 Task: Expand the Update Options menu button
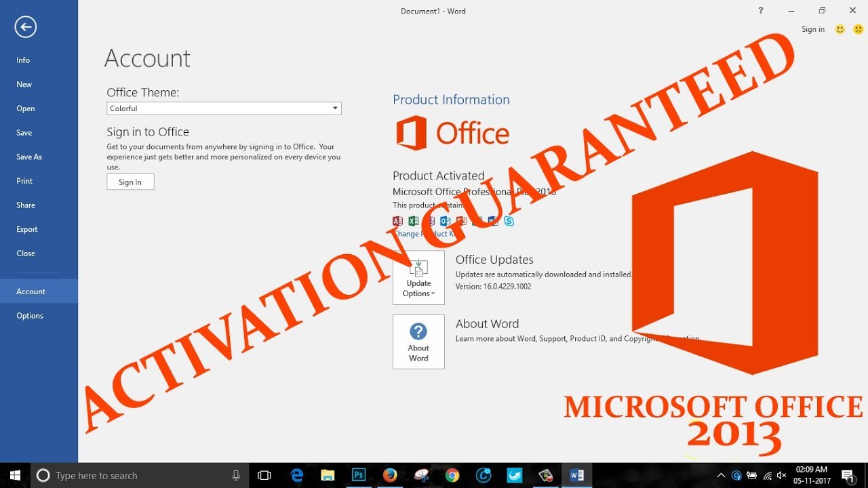[x=418, y=277]
